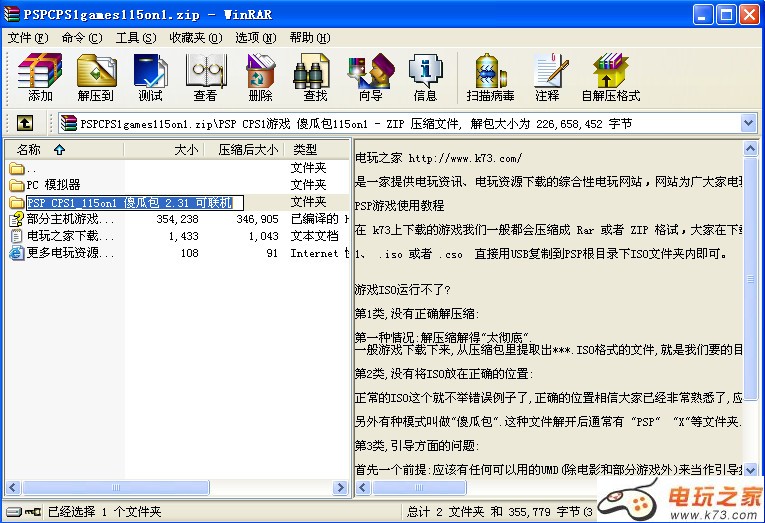Click file list right scroll arrow

[340, 487]
